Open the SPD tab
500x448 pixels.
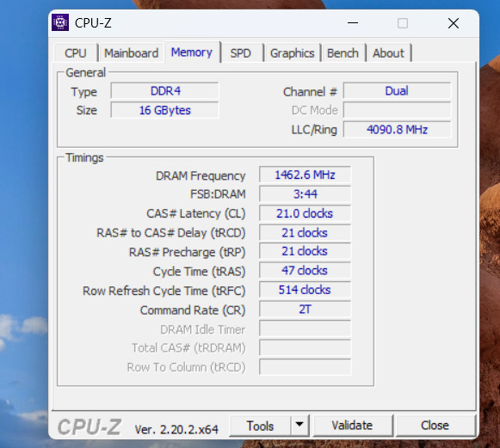click(241, 53)
